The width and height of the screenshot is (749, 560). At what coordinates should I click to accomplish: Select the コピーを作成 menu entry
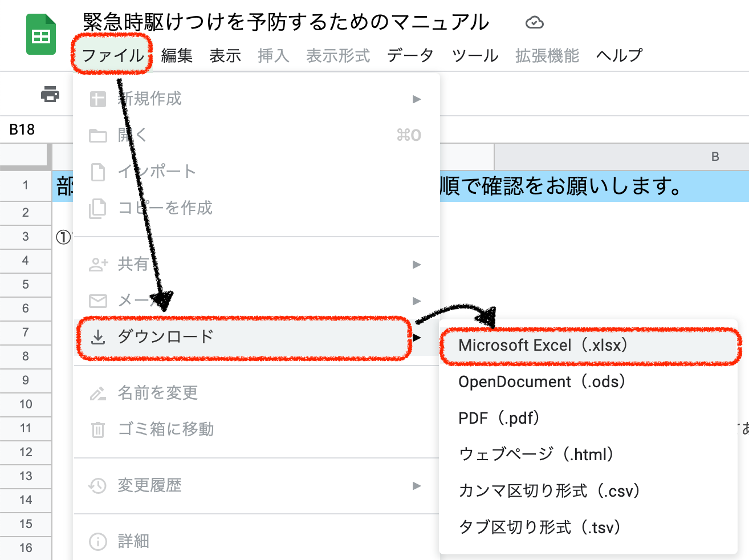[x=165, y=208]
